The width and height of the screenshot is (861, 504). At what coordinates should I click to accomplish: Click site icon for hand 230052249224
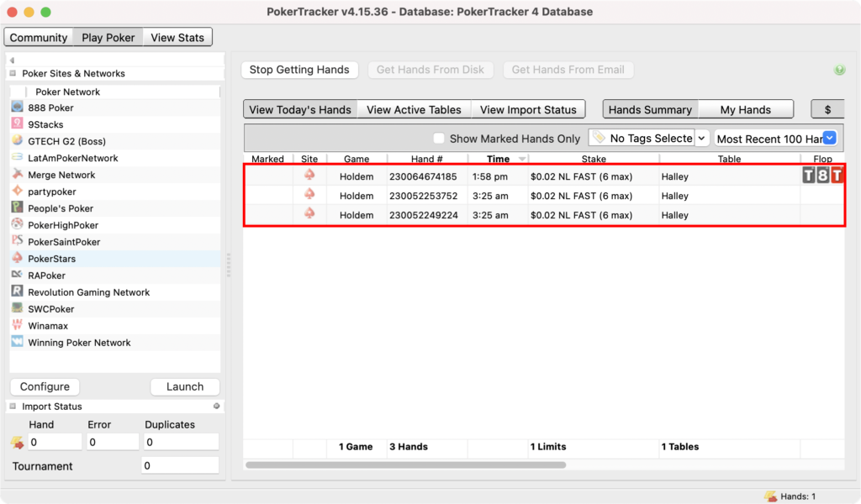point(309,214)
